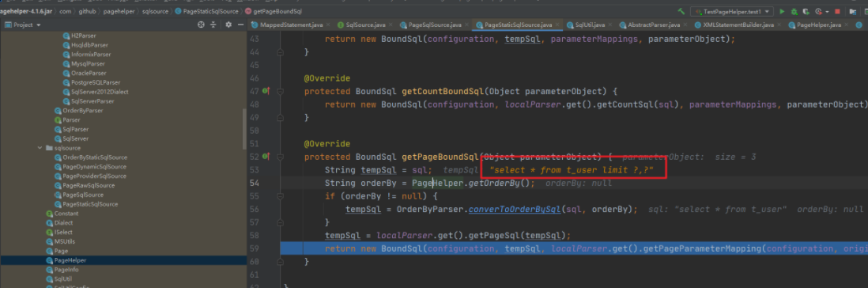Select Dialect in the project tree

[x=59, y=222]
